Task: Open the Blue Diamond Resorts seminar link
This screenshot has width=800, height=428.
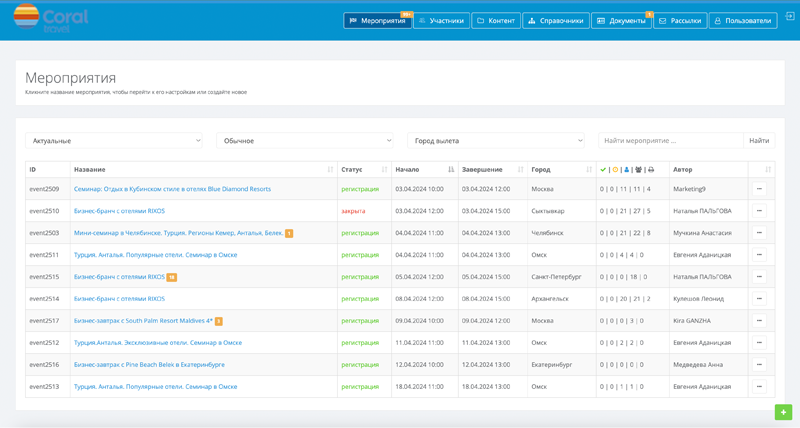Action: tap(172, 189)
